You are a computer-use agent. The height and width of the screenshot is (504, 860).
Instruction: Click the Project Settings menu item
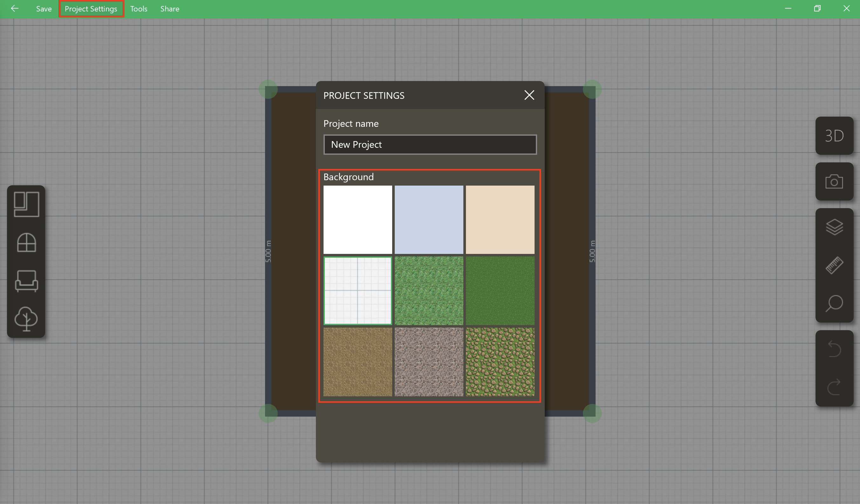tap(91, 9)
